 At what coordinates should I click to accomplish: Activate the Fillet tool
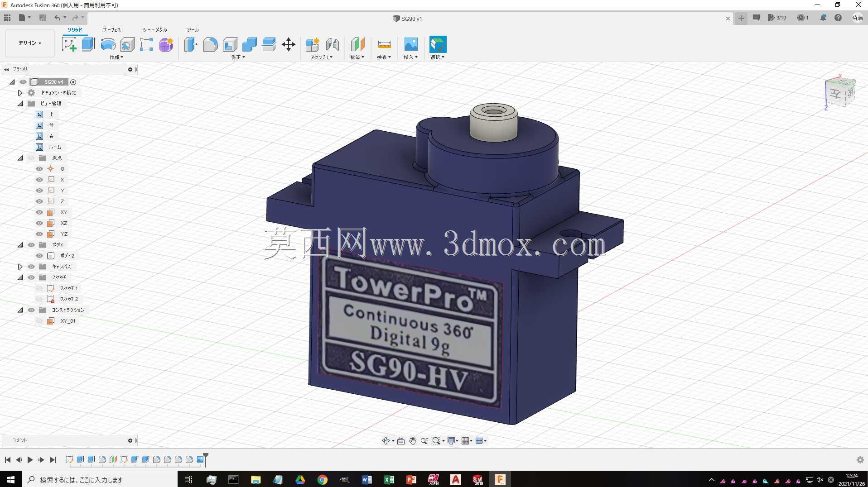[x=210, y=44]
